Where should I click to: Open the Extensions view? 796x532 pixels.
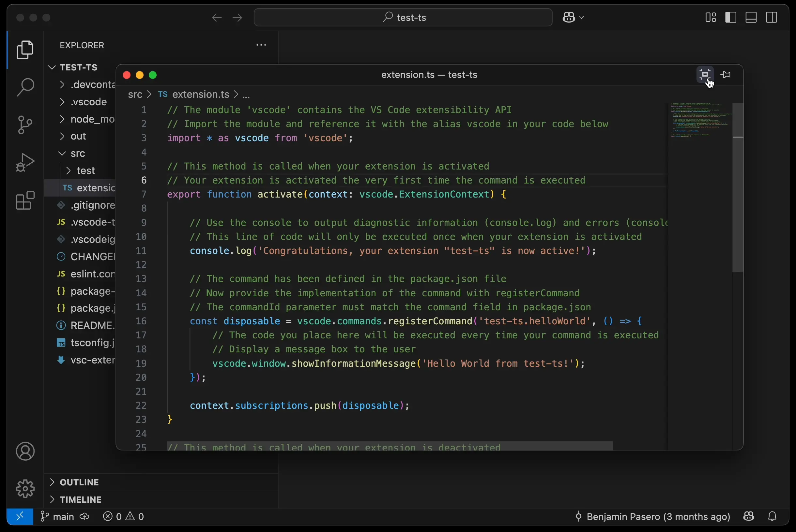pos(25,200)
